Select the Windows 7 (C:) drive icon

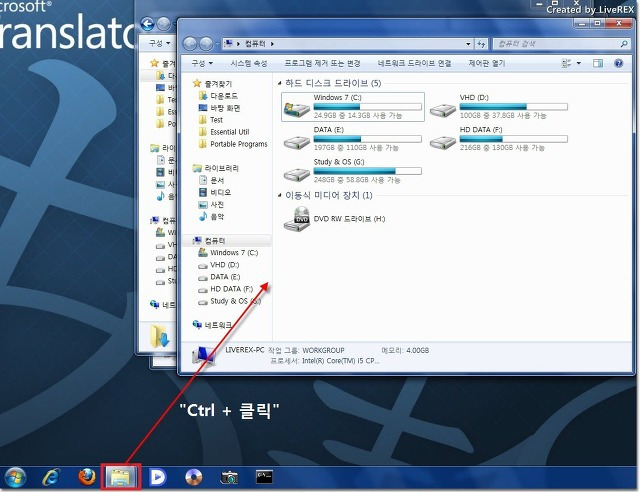(297, 109)
